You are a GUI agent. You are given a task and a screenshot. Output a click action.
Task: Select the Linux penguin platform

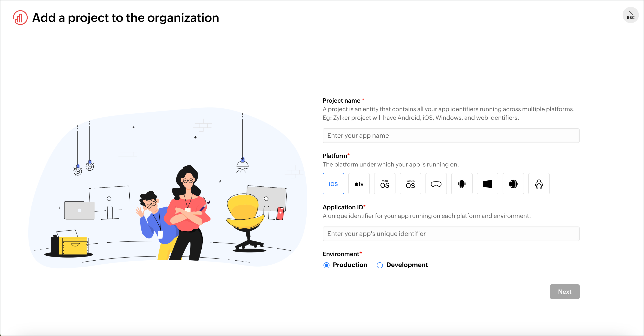[539, 184]
